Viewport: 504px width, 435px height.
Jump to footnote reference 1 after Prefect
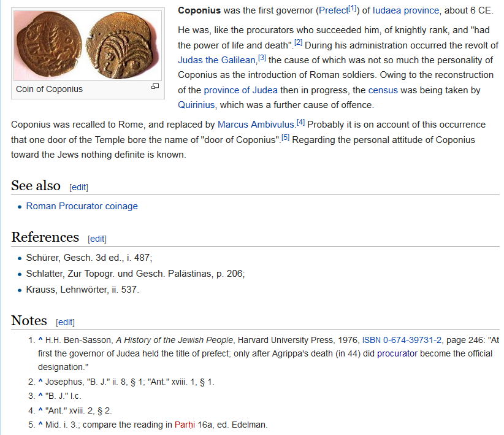353,8
